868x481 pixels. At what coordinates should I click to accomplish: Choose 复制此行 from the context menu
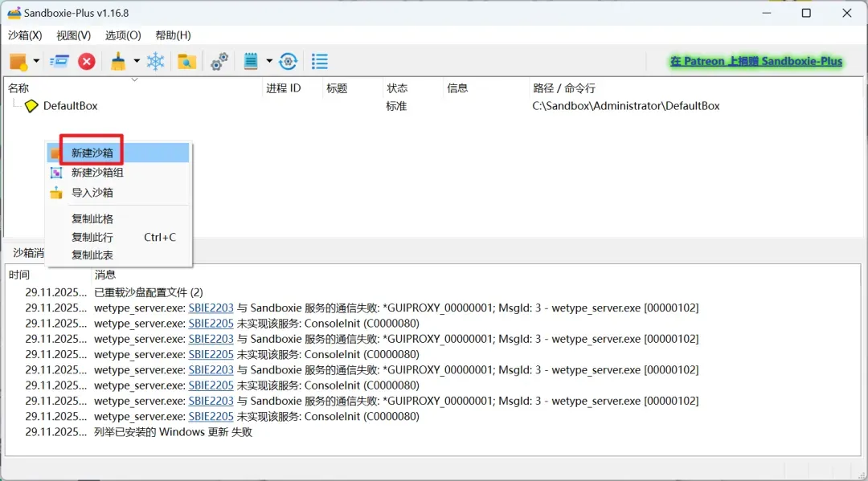(118, 237)
